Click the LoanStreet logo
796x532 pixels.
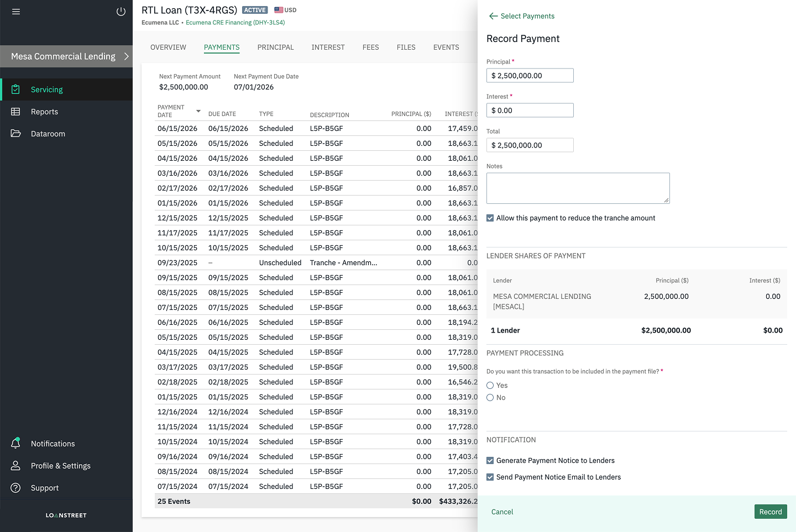tap(66, 515)
